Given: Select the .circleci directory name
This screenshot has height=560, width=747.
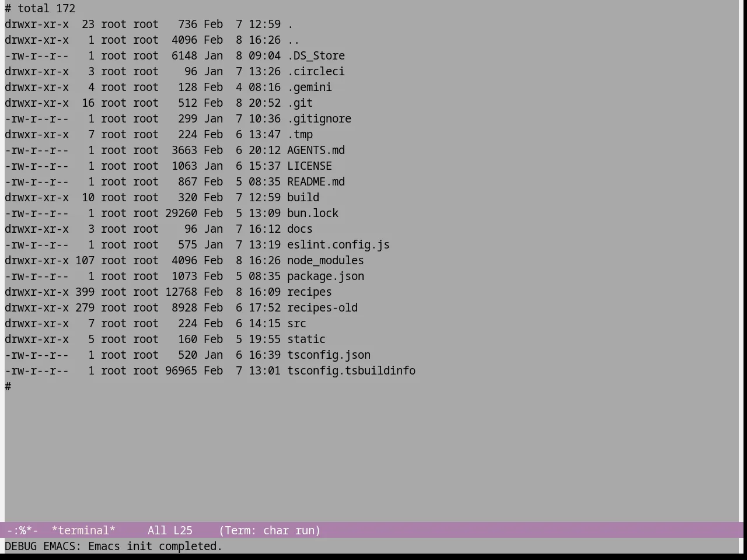Looking at the screenshot, I should click(x=316, y=71).
